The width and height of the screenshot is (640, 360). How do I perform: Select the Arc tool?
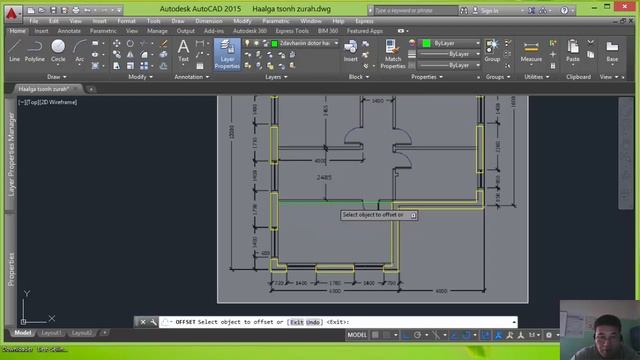tap(80, 51)
